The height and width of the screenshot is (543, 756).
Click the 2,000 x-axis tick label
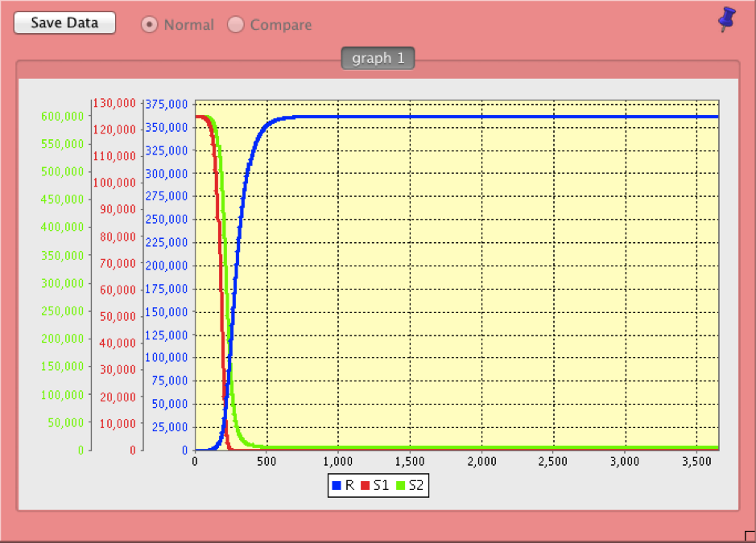pyautogui.click(x=481, y=461)
